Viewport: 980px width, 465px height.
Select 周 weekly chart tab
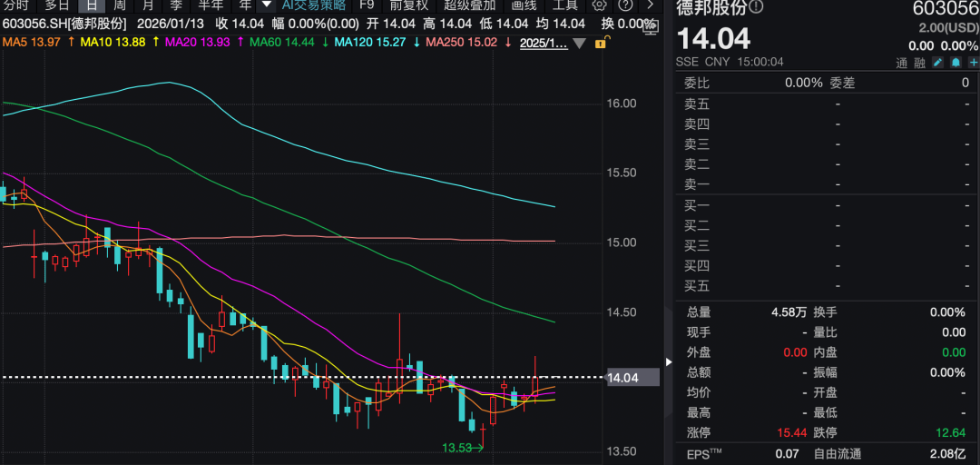tap(119, 5)
